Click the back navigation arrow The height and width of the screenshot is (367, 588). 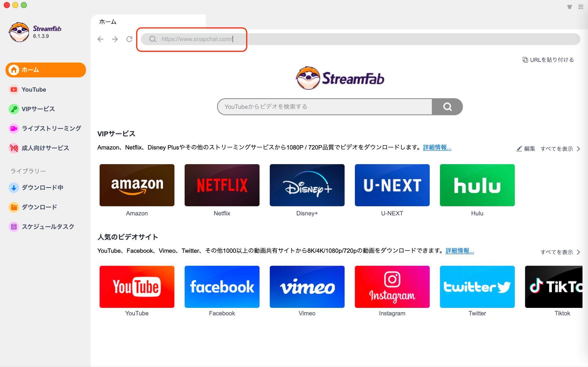coord(100,39)
